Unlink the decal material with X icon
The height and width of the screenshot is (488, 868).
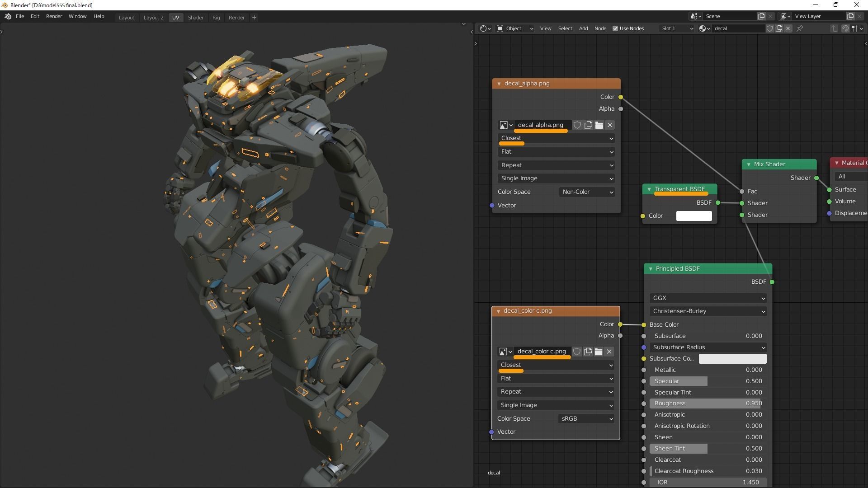point(788,28)
